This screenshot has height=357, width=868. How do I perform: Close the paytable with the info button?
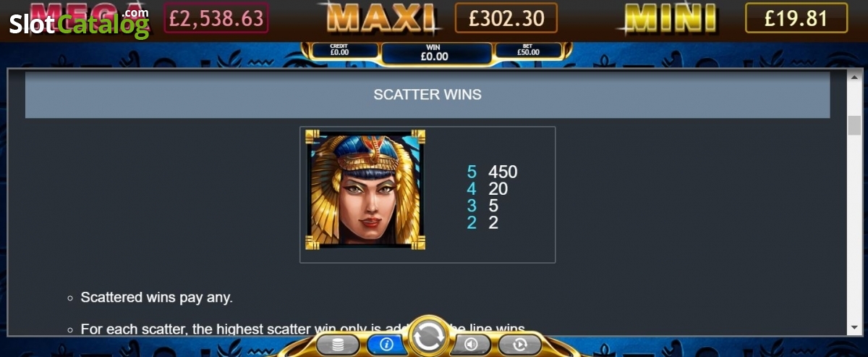[386, 345]
